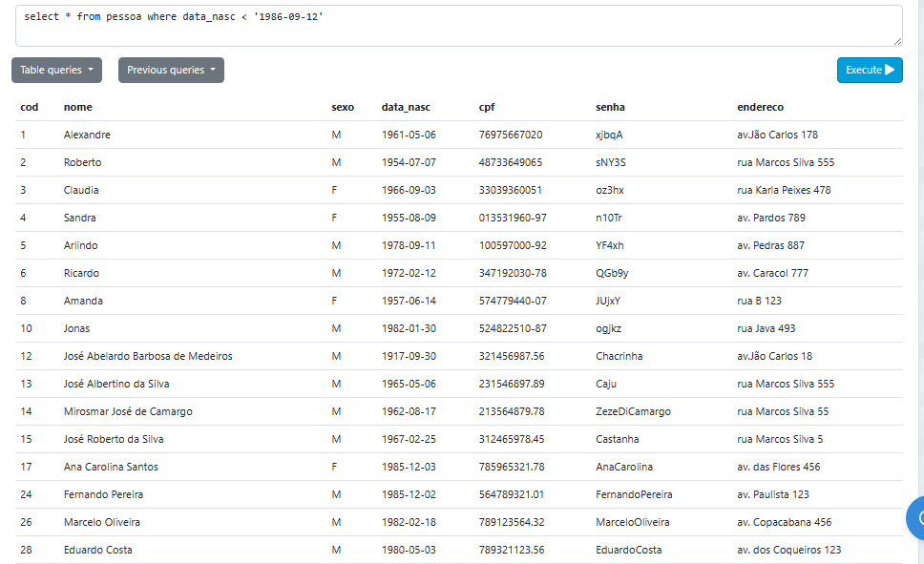
Task: Click the partially visible blue chat bubble icon
Action: point(915,518)
